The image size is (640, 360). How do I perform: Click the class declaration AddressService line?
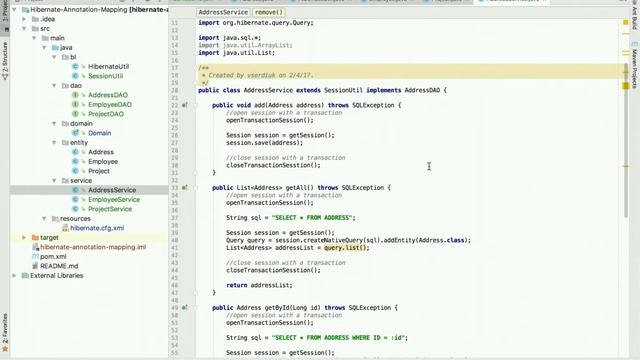(322, 90)
